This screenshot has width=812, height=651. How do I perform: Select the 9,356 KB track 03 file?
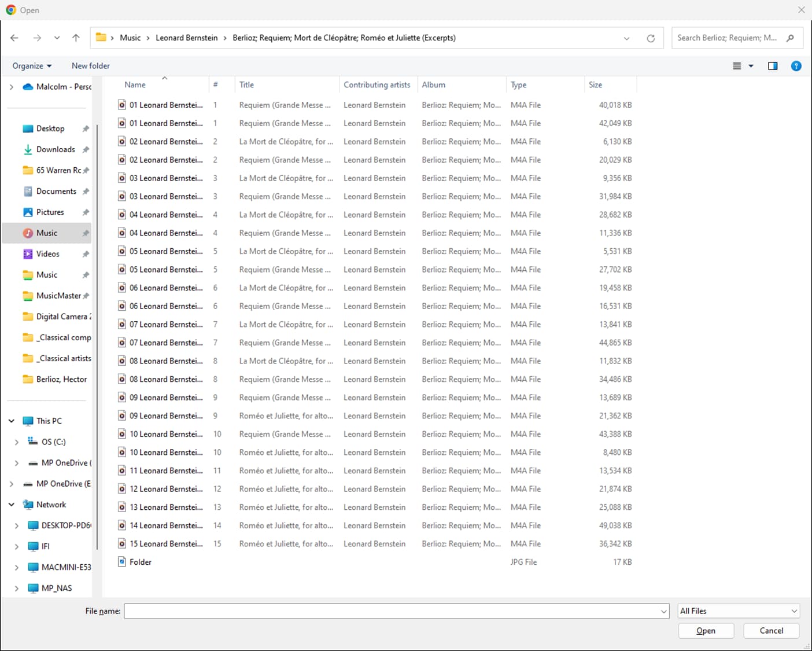tap(375, 178)
